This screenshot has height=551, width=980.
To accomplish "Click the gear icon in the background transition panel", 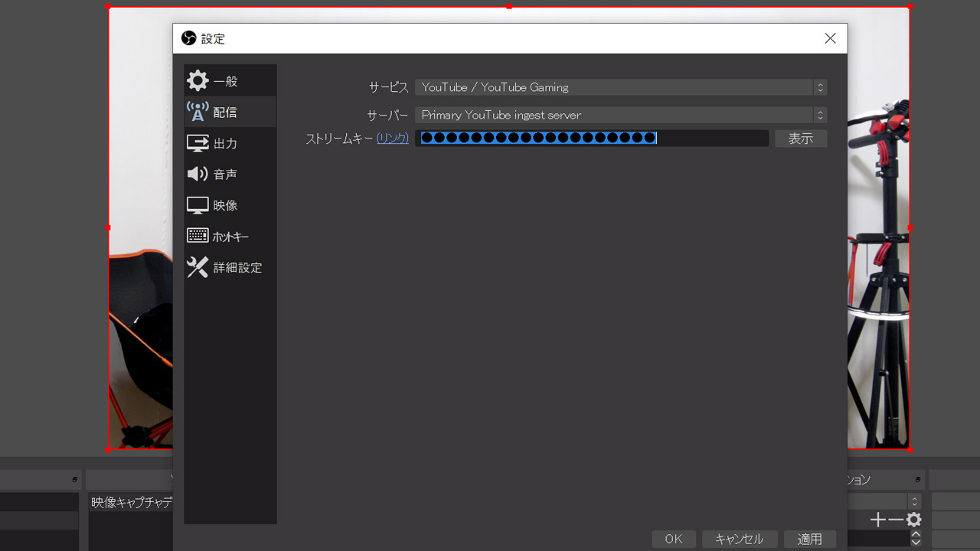I will [x=913, y=520].
